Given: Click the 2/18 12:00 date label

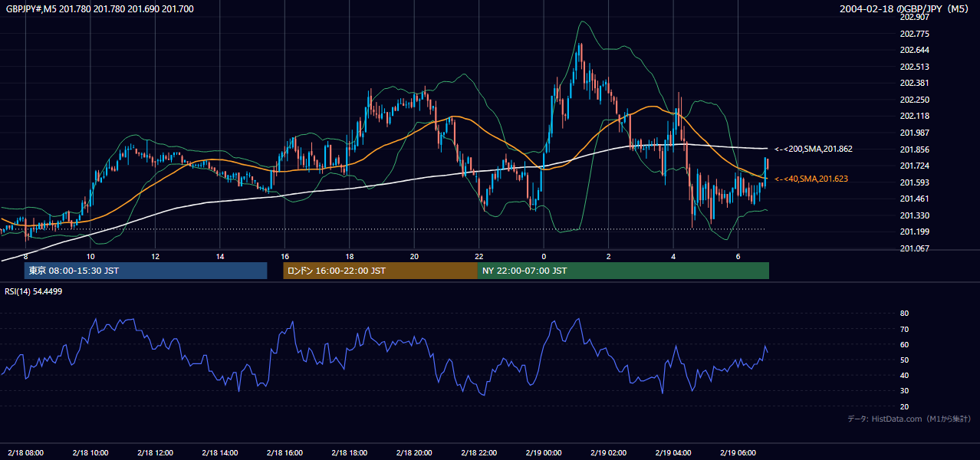Looking at the screenshot, I should tap(156, 452).
